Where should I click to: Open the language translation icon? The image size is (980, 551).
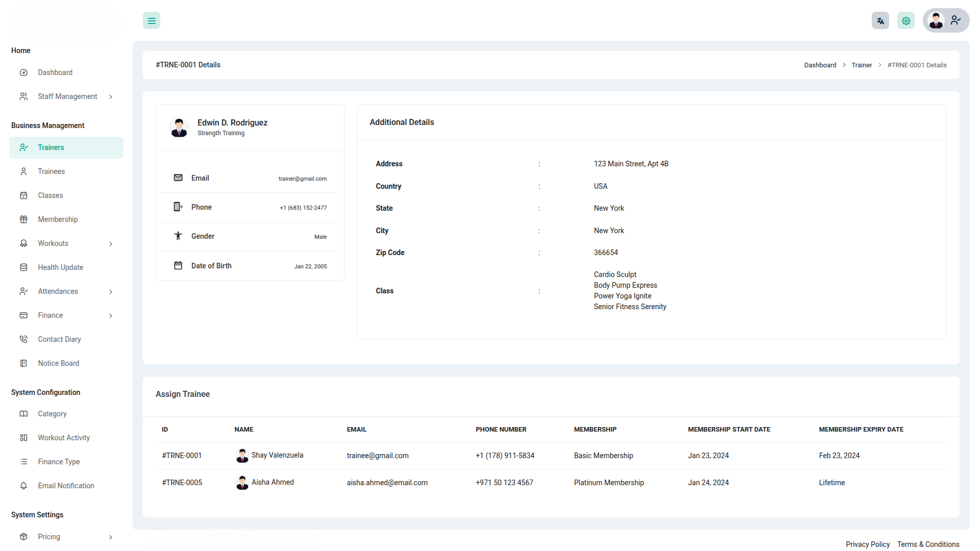[880, 21]
